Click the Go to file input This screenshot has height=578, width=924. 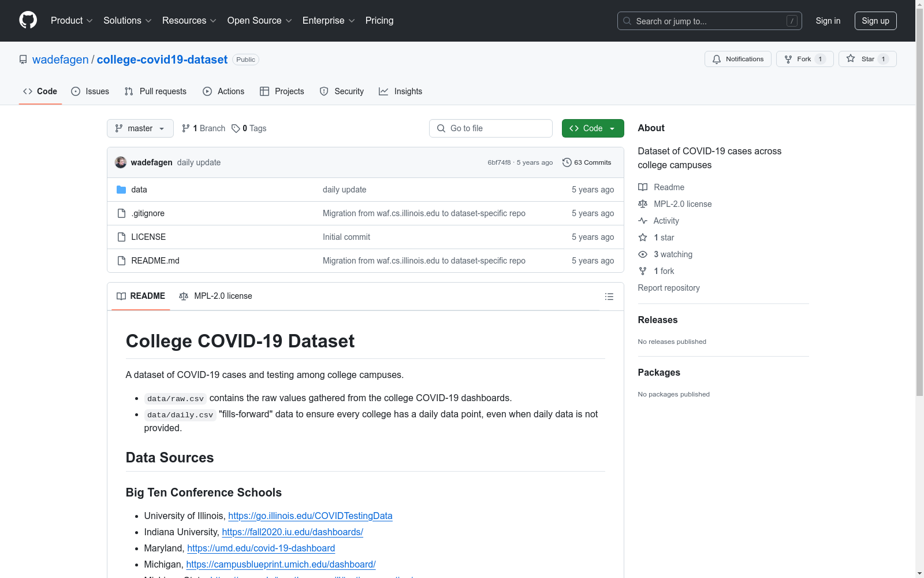tap(491, 128)
